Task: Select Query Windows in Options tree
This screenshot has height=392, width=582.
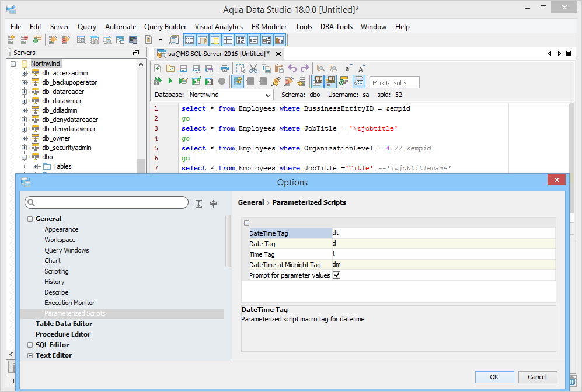Action: click(x=67, y=250)
